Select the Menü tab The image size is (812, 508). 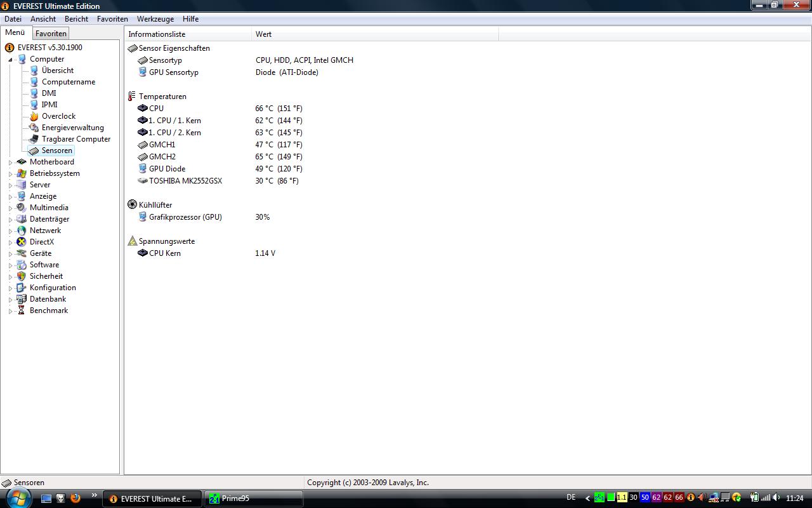[x=15, y=32]
